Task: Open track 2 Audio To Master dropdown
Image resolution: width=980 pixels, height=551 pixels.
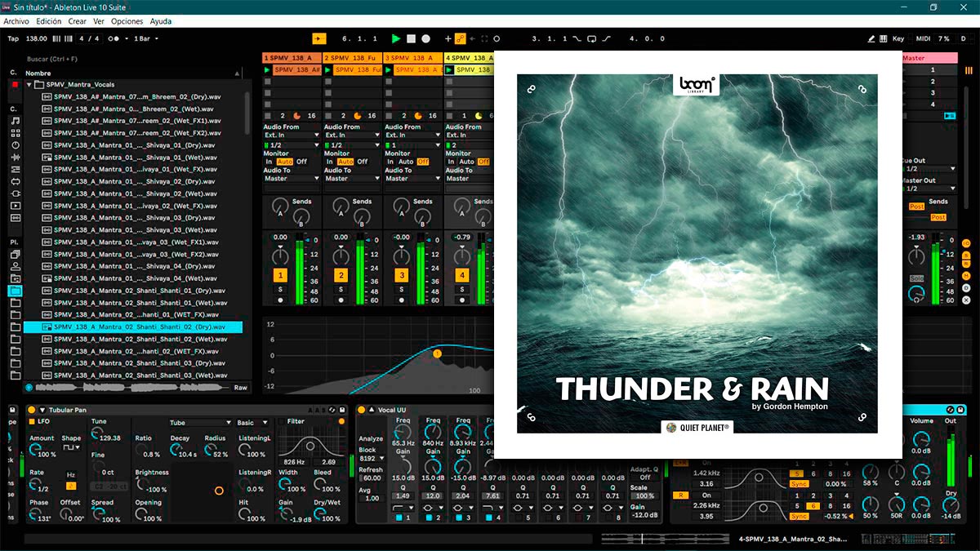Action: 352,178
